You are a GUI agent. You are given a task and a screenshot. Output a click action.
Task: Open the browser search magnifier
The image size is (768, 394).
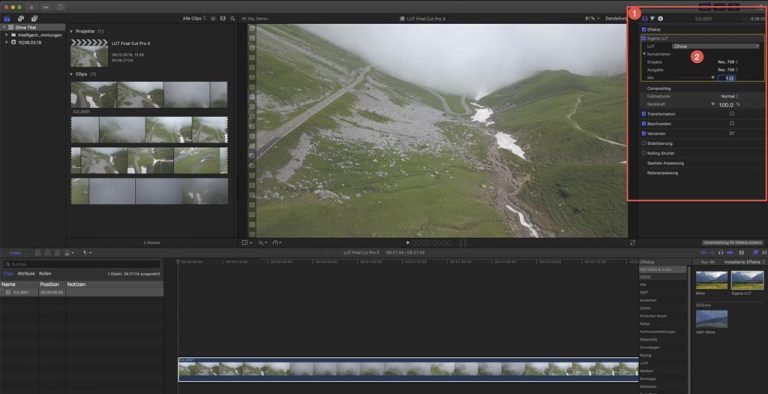click(233, 19)
